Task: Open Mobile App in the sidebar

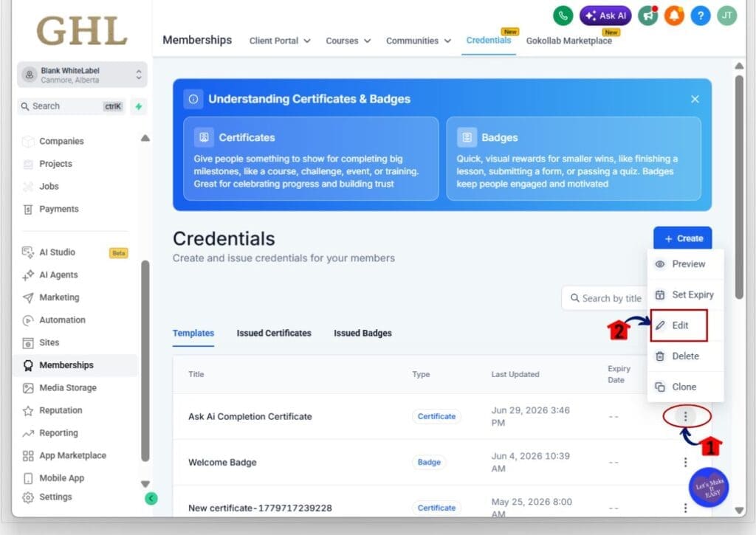Action: 61,478
